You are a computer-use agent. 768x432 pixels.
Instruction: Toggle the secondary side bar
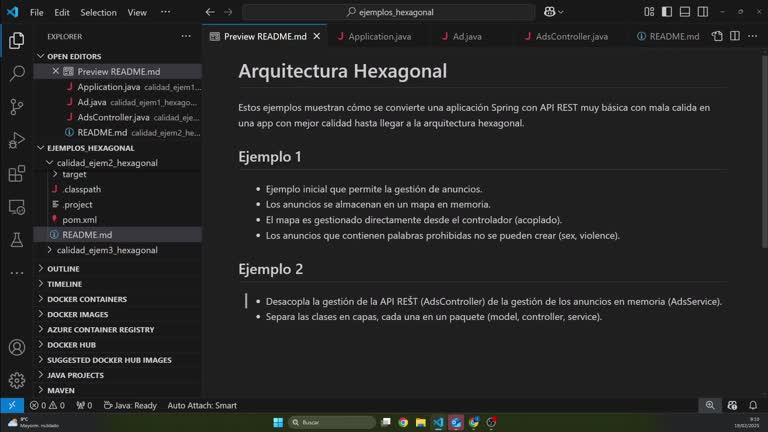702,12
